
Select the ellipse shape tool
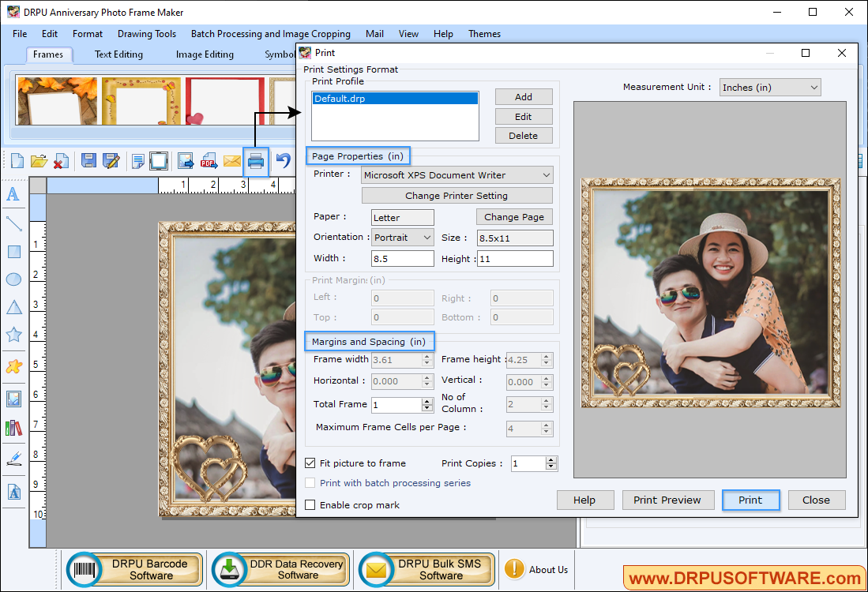pos(13,279)
